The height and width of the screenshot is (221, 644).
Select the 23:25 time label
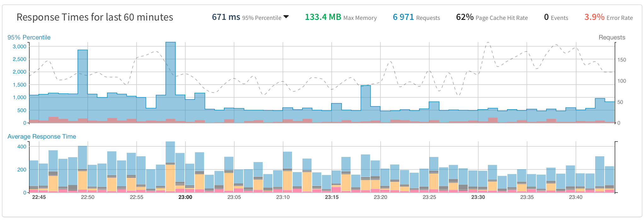430,197
